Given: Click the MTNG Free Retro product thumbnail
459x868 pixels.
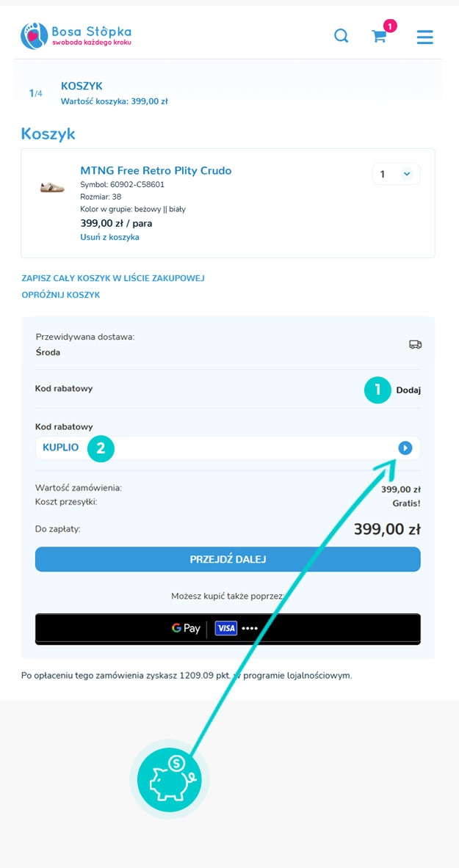Looking at the screenshot, I should (52, 186).
